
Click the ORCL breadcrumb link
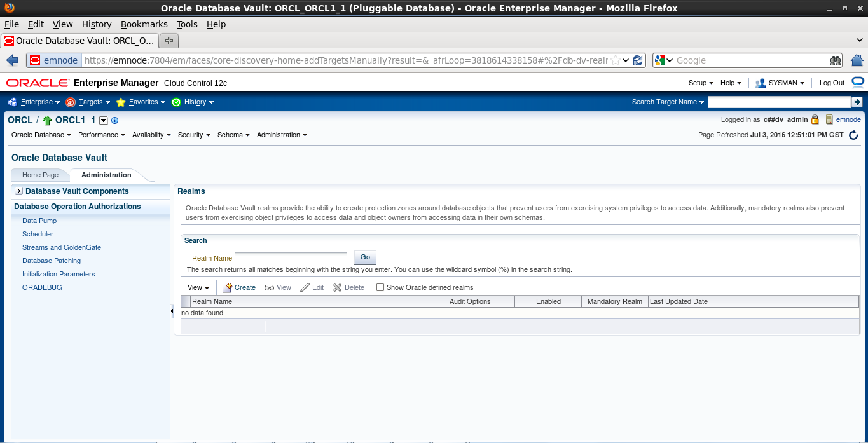pyautogui.click(x=20, y=120)
